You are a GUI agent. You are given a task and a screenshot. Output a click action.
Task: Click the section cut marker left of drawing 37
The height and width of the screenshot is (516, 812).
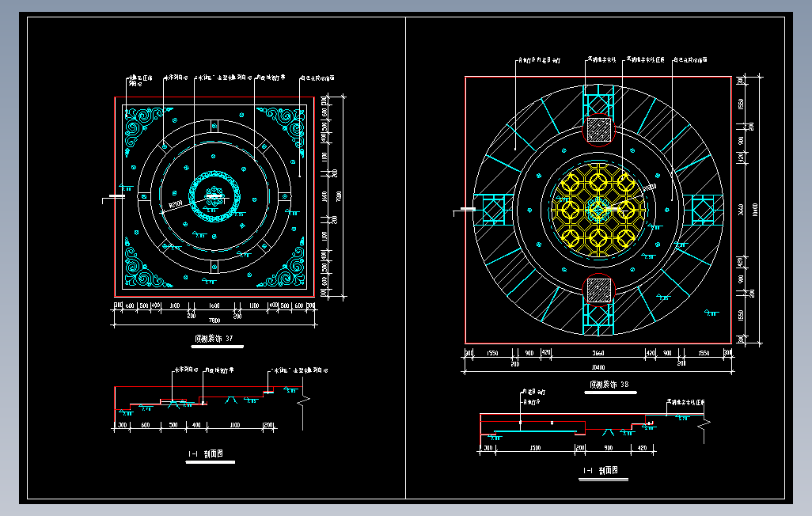point(114,197)
